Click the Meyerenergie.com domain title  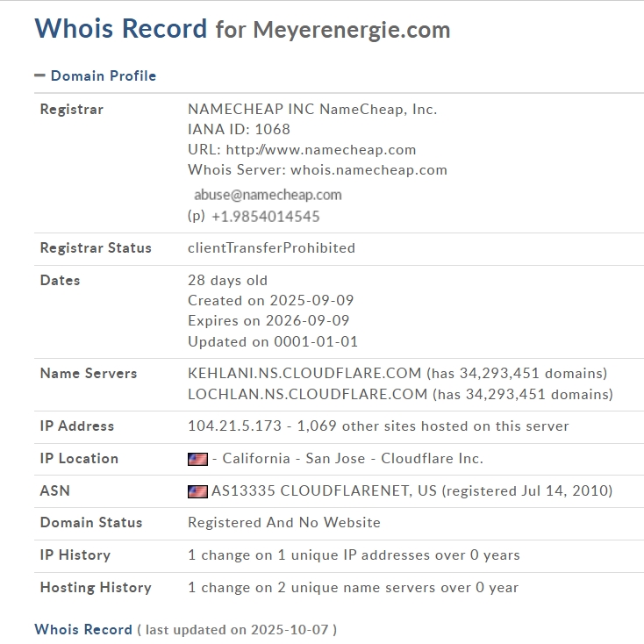click(351, 30)
